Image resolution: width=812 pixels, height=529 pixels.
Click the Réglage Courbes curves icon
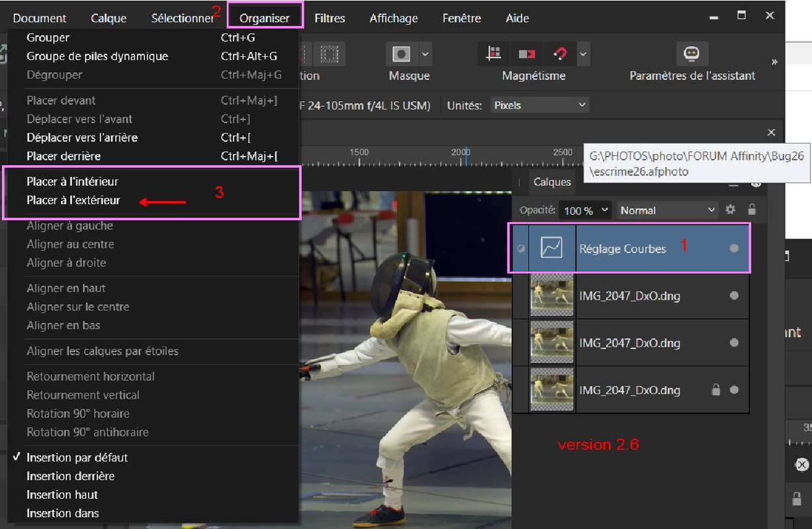point(551,248)
